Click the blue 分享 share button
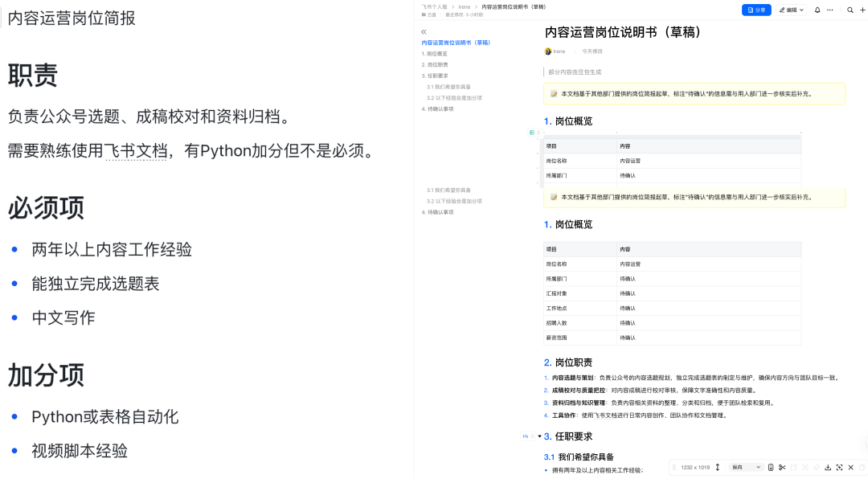This screenshot has width=868, height=479. click(x=756, y=10)
